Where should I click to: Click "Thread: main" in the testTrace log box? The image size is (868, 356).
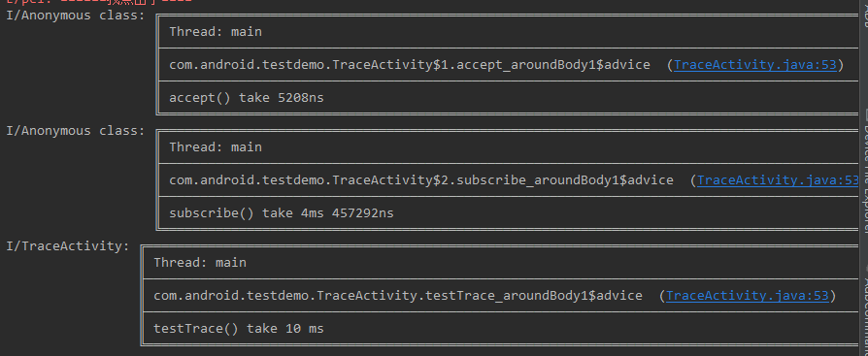(x=200, y=263)
